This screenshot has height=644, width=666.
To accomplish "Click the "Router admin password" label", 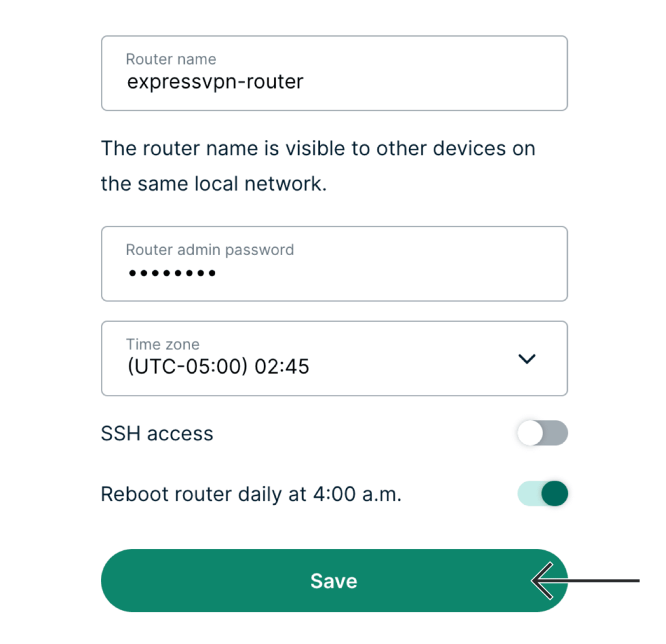I will [209, 250].
